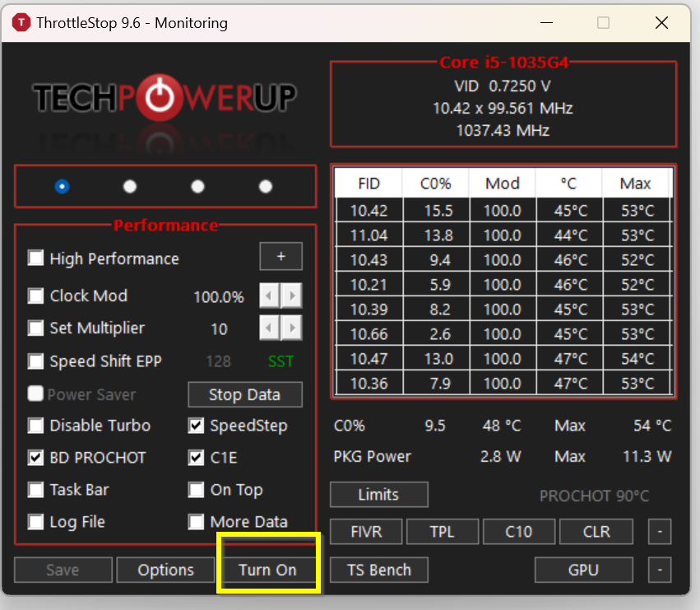
Task: Enable the More Data checkbox
Action: click(x=196, y=522)
